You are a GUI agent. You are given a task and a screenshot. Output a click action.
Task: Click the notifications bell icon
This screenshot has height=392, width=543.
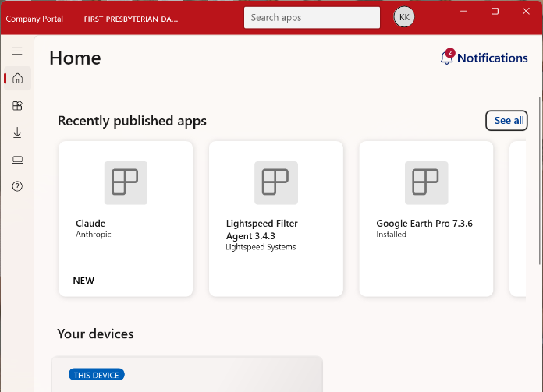[x=447, y=58]
